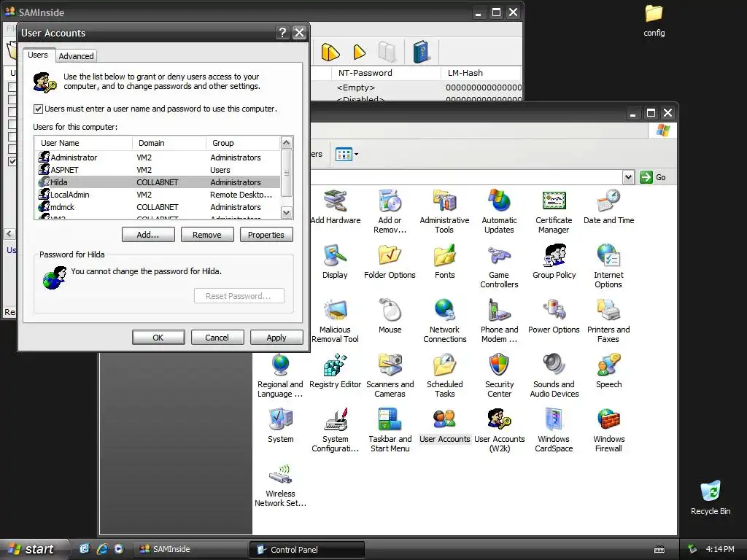Screen dimensions: 747x560
Task: Sort list by Domain column header
Action: (x=169, y=143)
